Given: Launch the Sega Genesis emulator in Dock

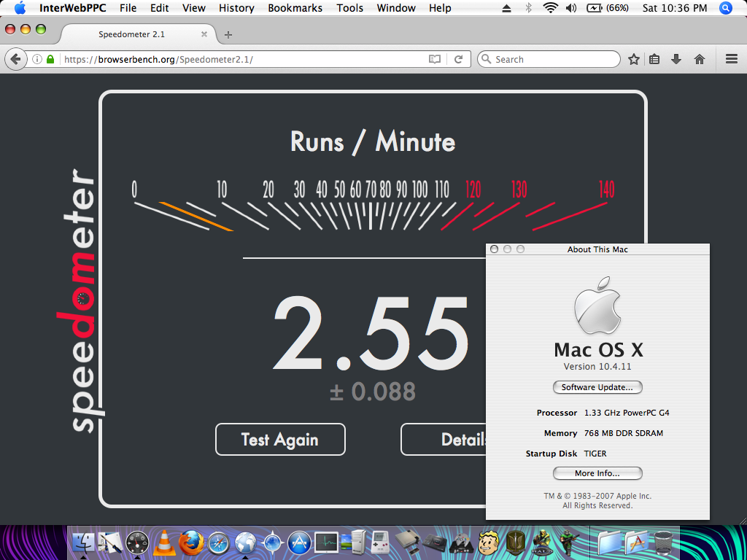Looking at the screenshot, I should click(x=436, y=542).
